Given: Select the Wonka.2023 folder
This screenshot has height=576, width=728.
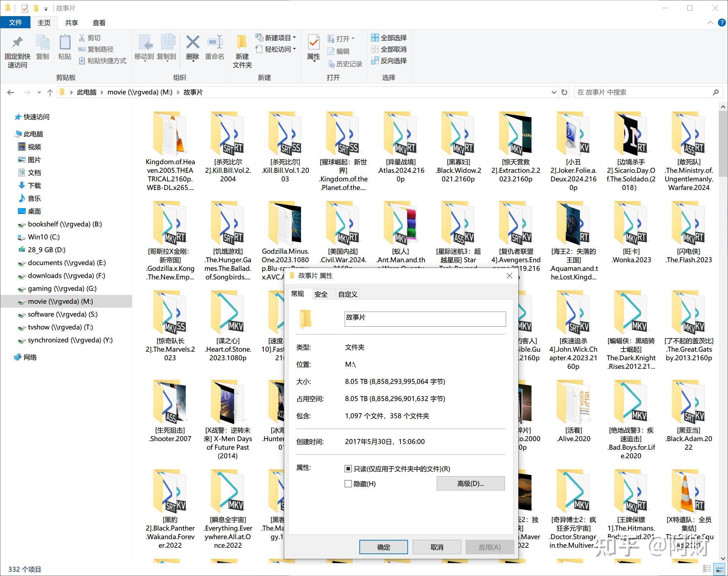Looking at the screenshot, I should point(631,232).
